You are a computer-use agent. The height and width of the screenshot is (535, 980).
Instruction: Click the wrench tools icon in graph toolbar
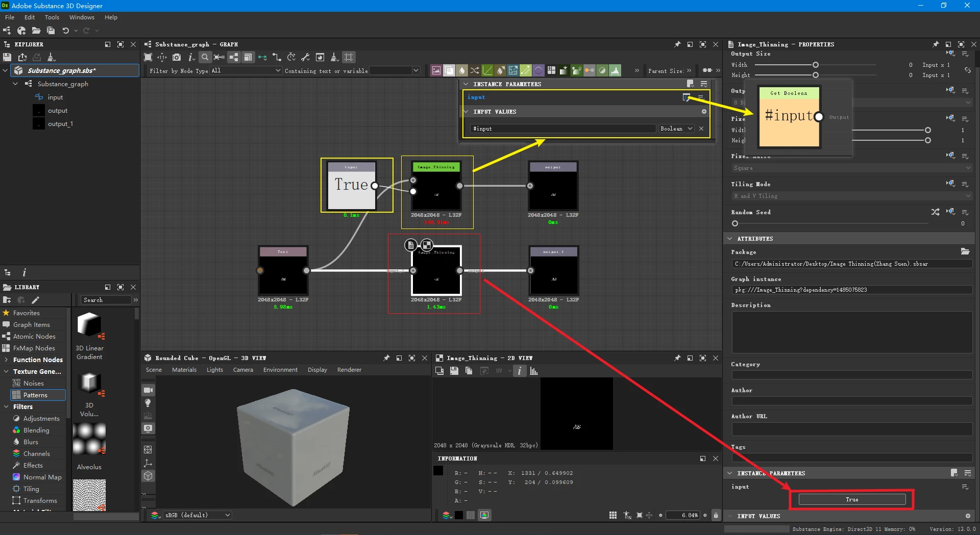coord(306,57)
